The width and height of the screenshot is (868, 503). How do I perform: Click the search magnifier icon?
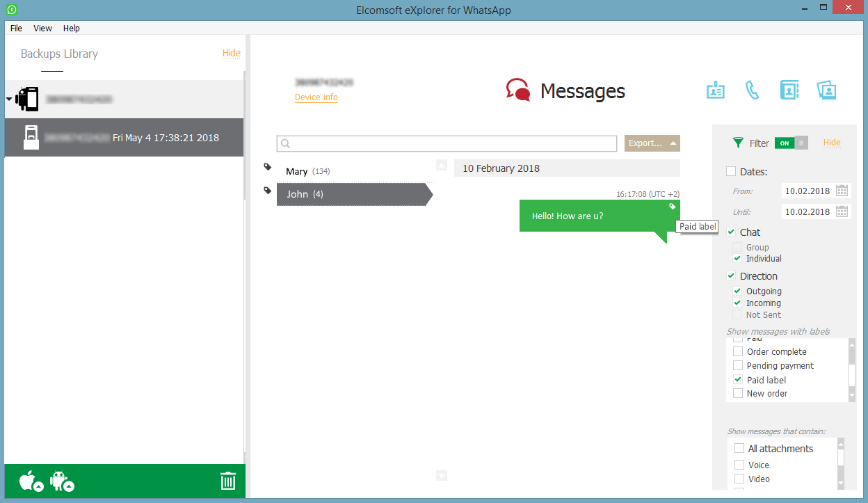tap(284, 143)
